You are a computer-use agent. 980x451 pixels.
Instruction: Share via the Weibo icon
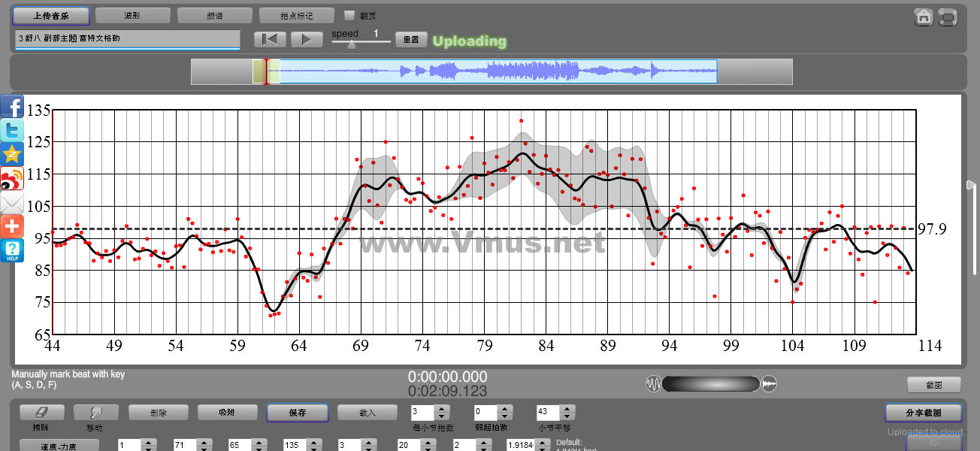pyautogui.click(x=12, y=178)
